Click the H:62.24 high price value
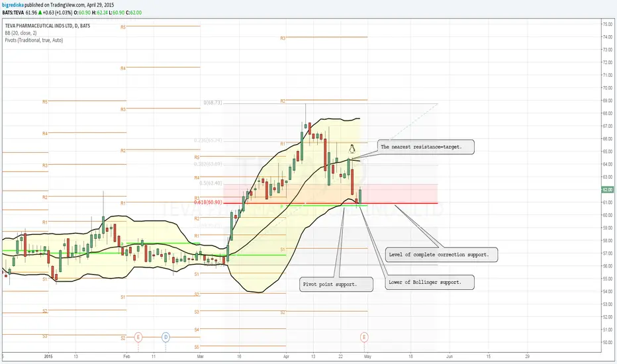The width and height of the screenshot is (617, 364). (99, 13)
